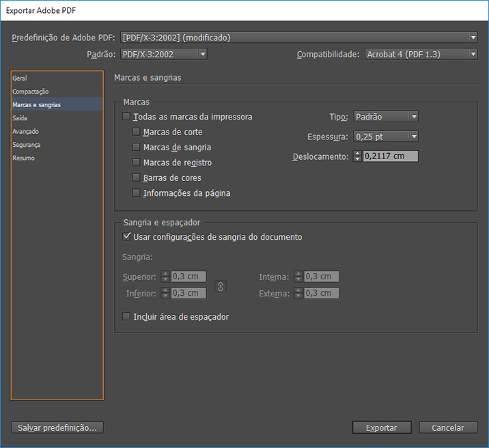The height and width of the screenshot is (448, 489).
Task: Expand the Padrão PDF/X-3:2002 dropdown
Action: [x=163, y=54]
